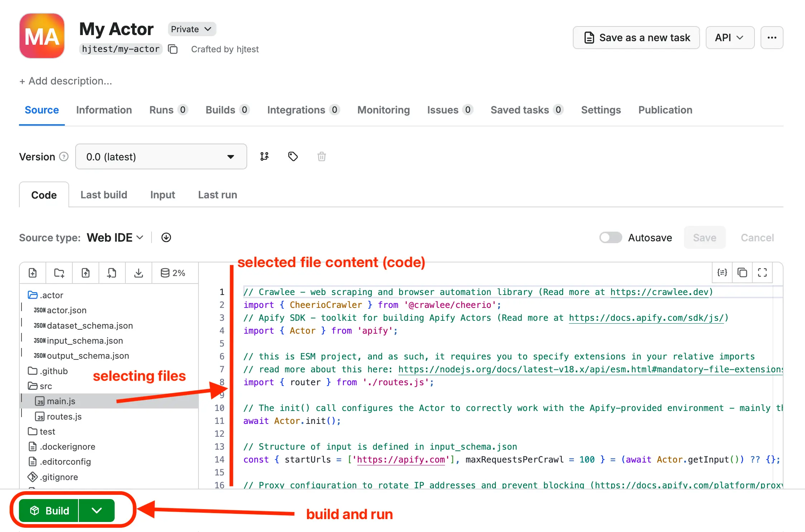Open the Private visibility dropdown
This screenshot has height=532, width=805.
point(192,29)
